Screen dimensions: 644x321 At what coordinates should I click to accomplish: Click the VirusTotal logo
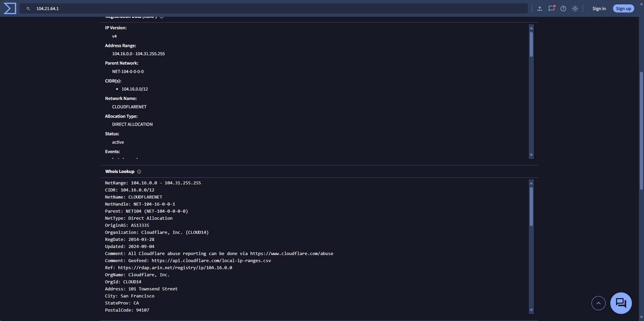point(10,8)
